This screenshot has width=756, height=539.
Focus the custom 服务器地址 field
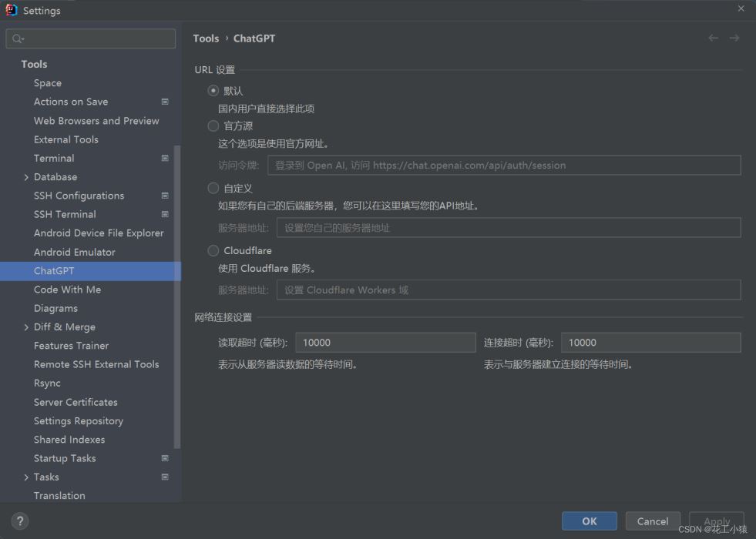click(x=509, y=227)
